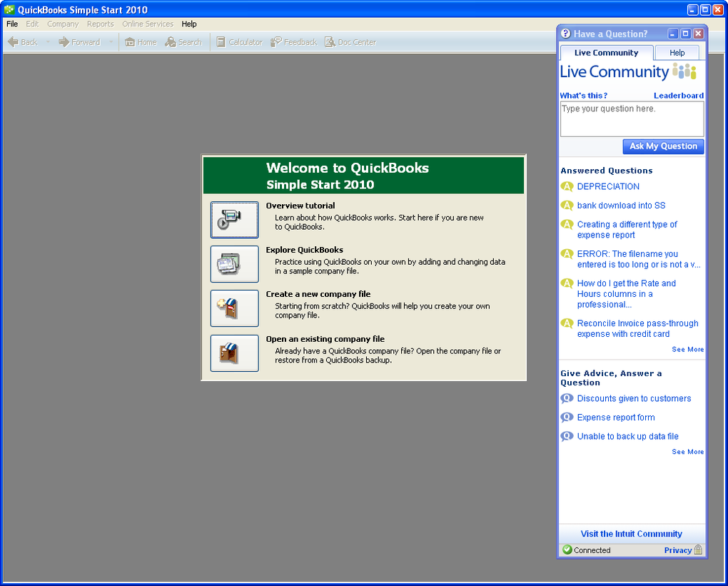Minimize the Have a Question panel

[673, 34]
